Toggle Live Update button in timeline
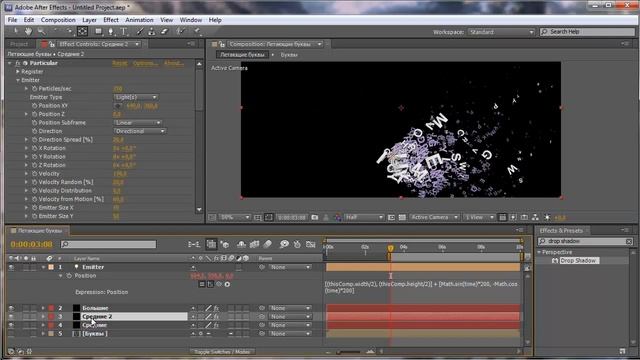The width and height of the screenshot is (640, 360). (211, 244)
